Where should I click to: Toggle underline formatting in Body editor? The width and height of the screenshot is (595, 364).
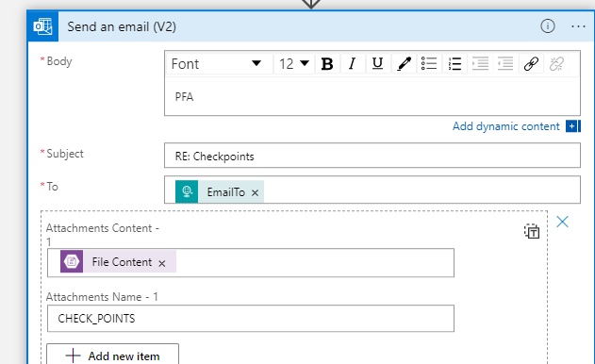pyautogui.click(x=377, y=63)
